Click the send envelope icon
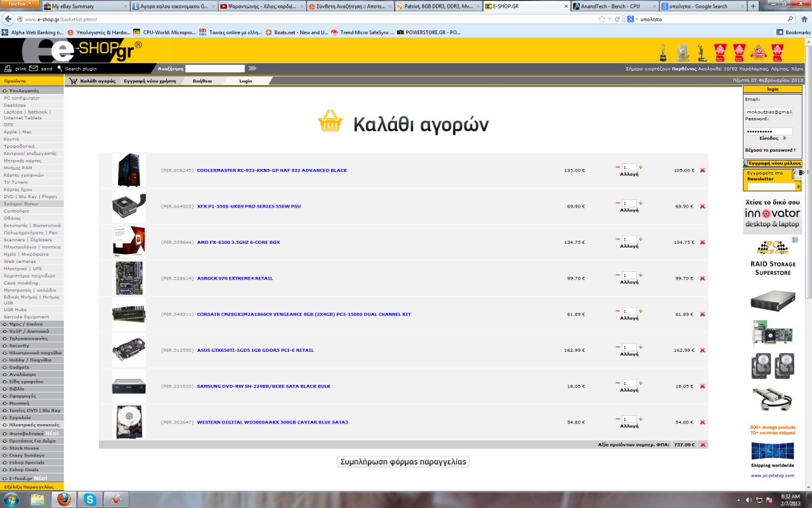The height and width of the screenshot is (508, 812). click(x=34, y=69)
